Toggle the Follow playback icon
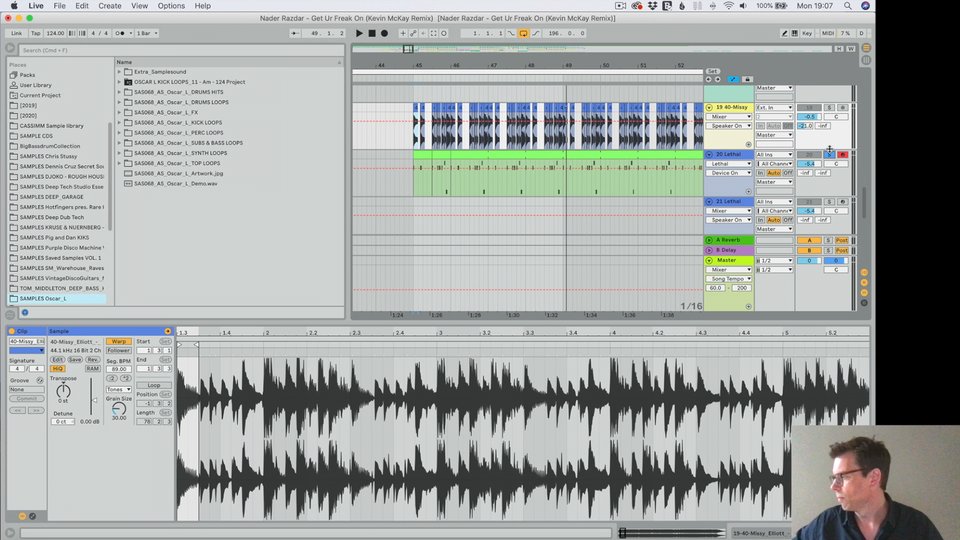Viewport: 960px width, 540px height. 295,33
